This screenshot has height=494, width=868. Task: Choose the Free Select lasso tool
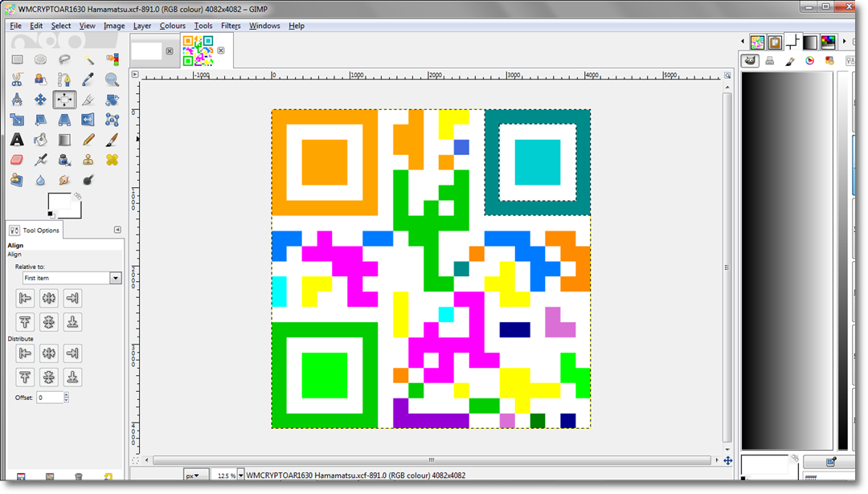click(64, 59)
